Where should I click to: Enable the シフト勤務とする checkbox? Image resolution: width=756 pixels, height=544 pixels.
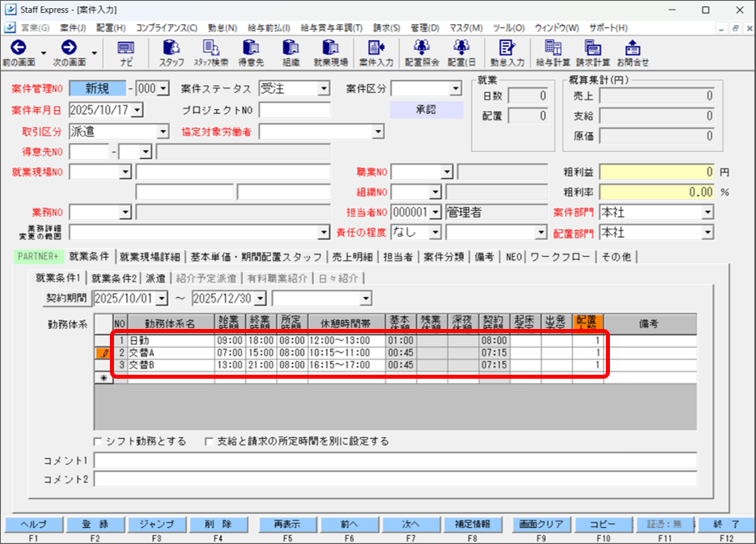(98, 440)
